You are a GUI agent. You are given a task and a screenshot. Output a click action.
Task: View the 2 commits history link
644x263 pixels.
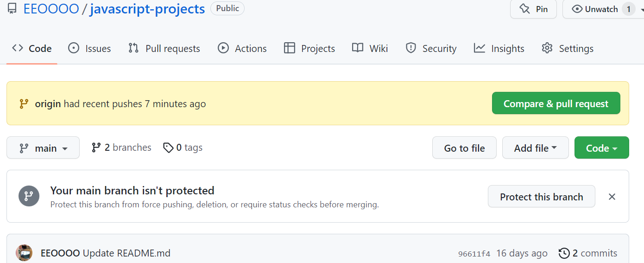(x=588, y=253)
